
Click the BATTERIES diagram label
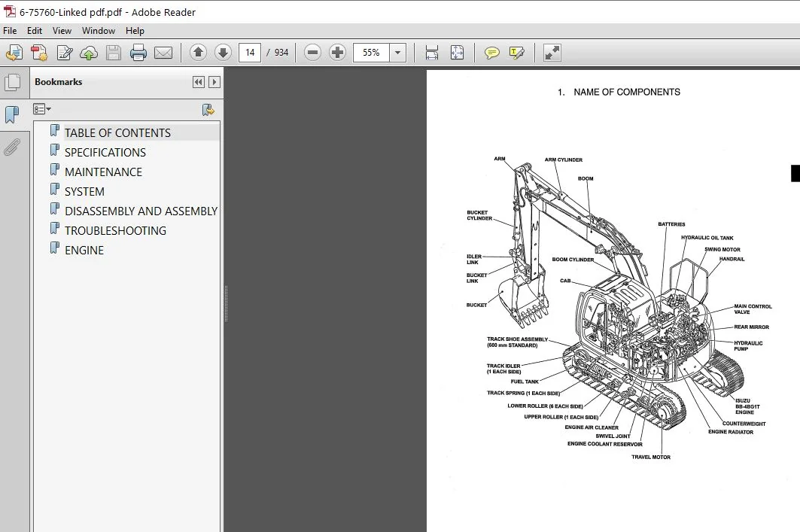[671, 224]
